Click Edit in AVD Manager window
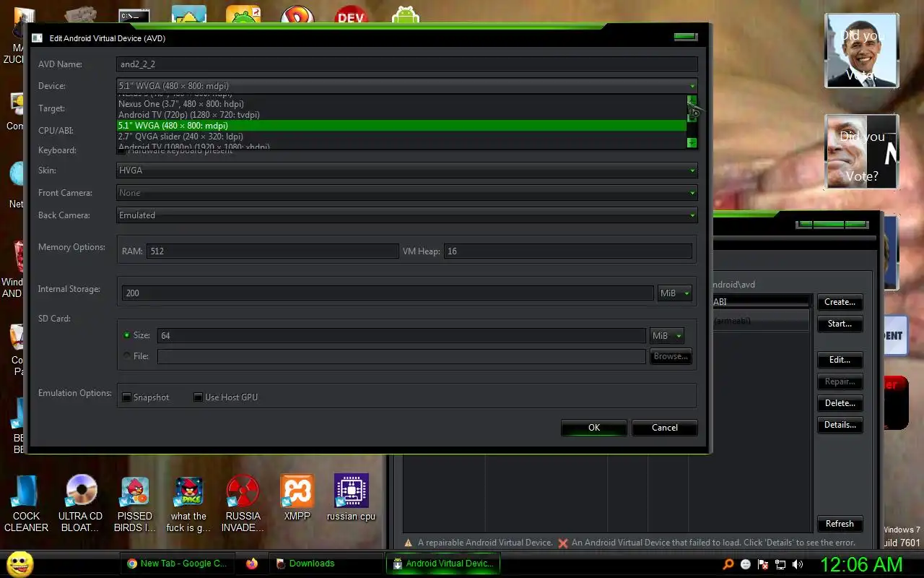The image size is (924, 578). (840, 360)
